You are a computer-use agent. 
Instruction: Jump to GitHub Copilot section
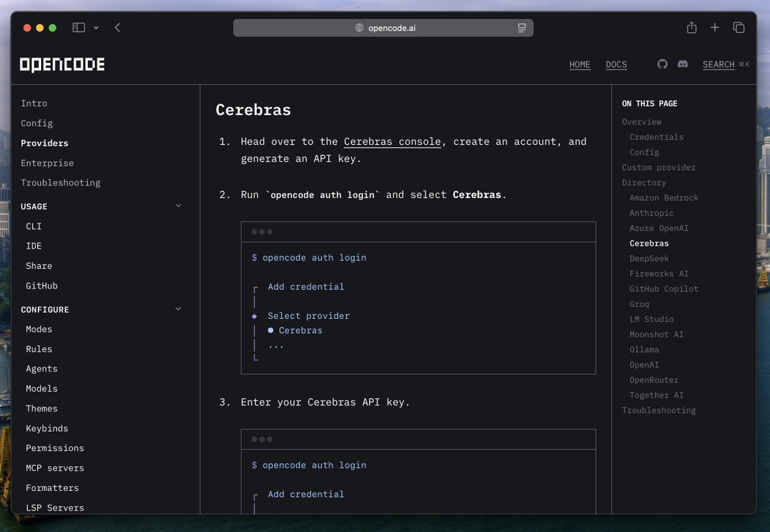click(664, 289)
